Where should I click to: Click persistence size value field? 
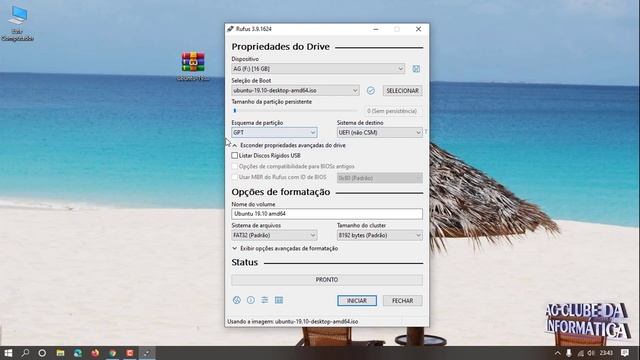tap(393, 111)
